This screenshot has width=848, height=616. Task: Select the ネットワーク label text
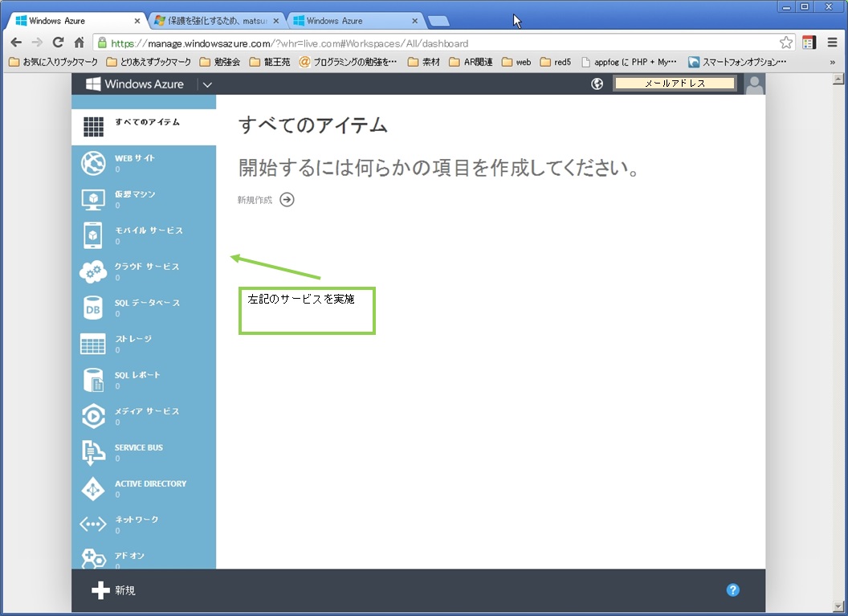point(137,519)
